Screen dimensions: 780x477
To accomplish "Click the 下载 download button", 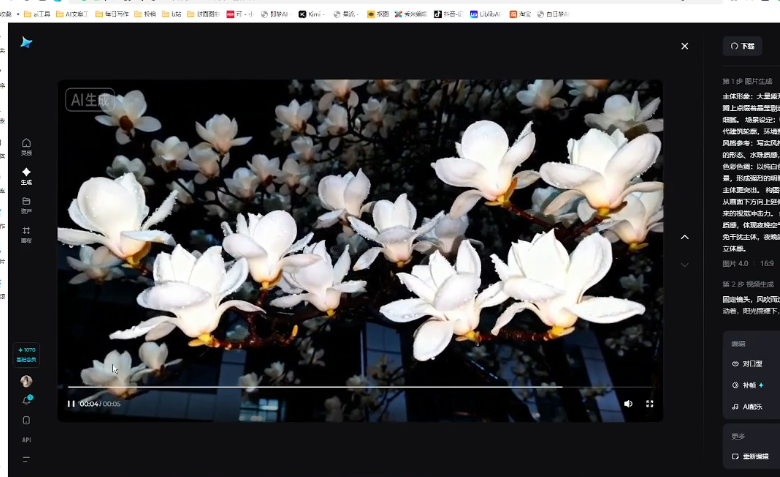I will click(743, 46).
